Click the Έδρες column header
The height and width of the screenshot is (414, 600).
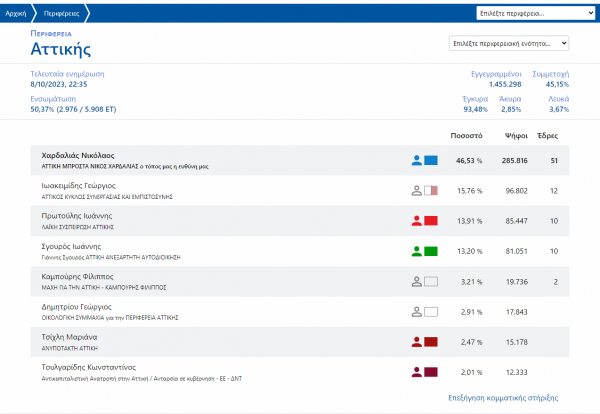[548, 134]
